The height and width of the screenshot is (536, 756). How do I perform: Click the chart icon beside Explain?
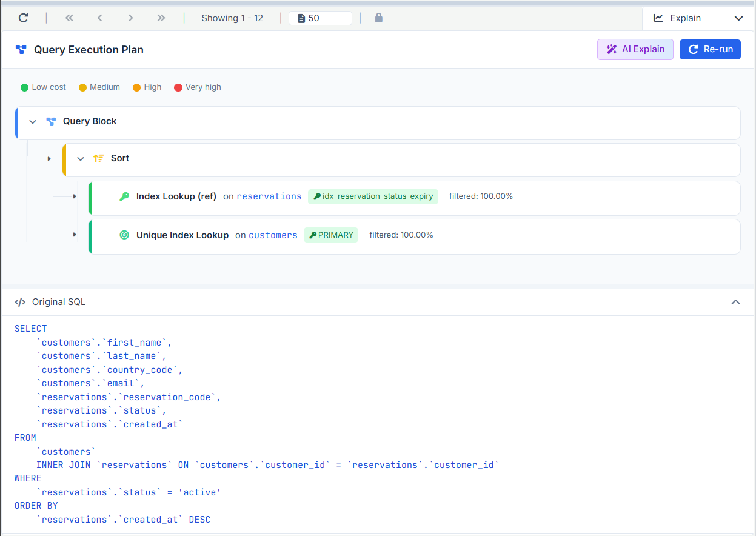(x=658, y=18)
